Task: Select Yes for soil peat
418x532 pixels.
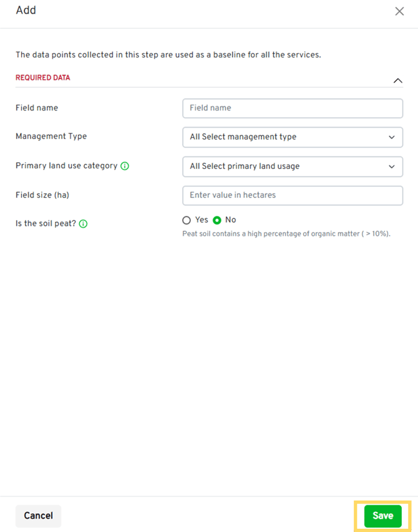Action: pyautogui.click(x=187, y=220)
